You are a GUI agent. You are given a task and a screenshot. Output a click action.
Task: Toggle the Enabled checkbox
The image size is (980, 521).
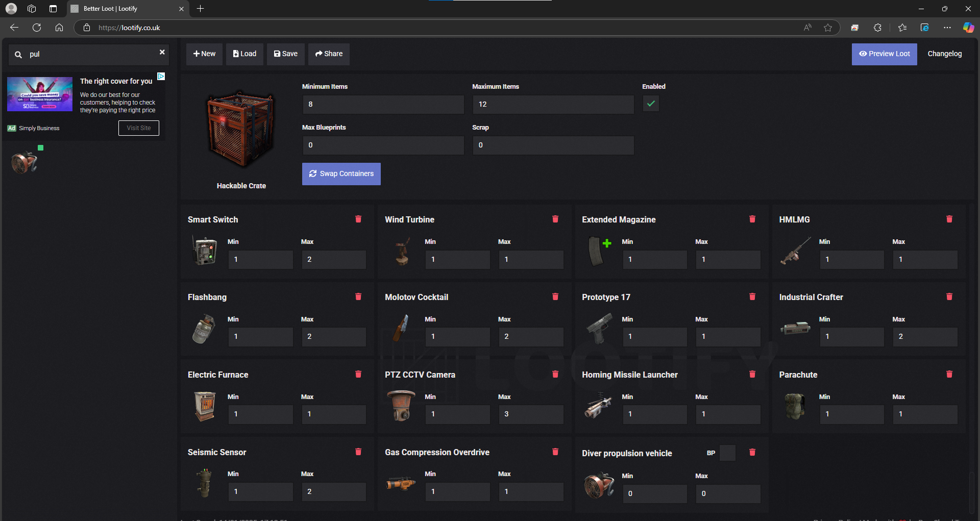tap(651, 104)
